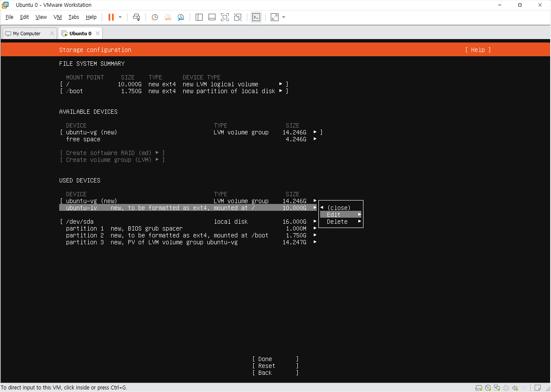Expand arrow for /dev/sda 16.000G
This screenshot has height=392, width=551.
pyautogui.click(x=315, y=222)
